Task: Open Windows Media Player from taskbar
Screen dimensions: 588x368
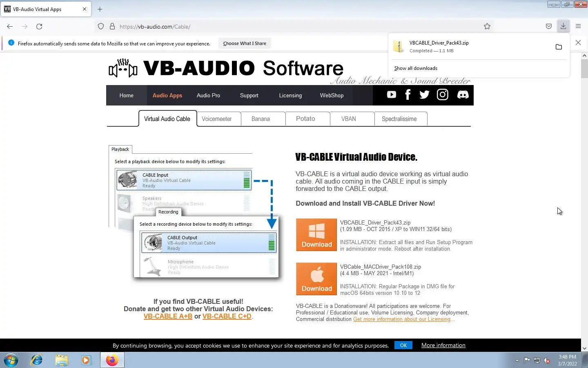Action: tap(86, 360)
